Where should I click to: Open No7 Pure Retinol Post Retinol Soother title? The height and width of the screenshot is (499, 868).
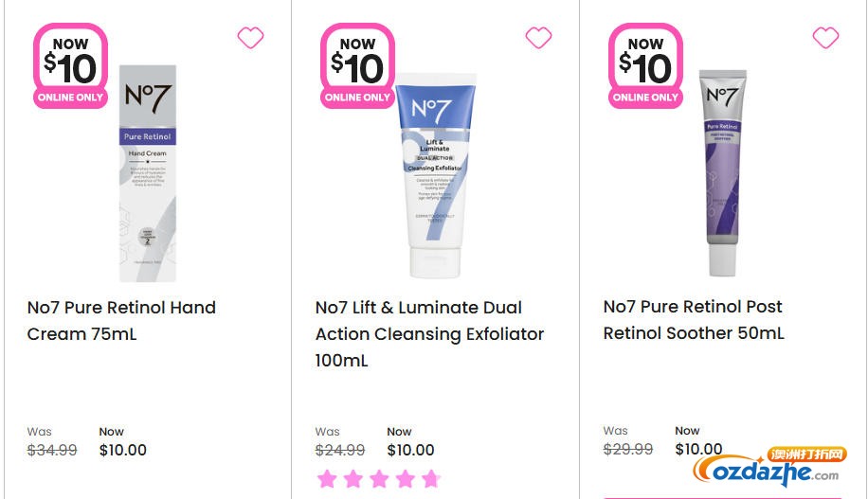coord(694,320)
